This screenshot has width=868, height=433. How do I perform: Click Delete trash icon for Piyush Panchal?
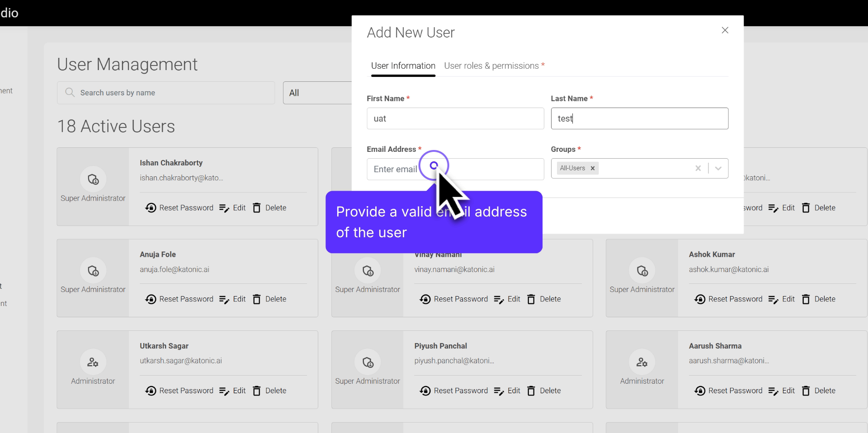coord(531,391)
